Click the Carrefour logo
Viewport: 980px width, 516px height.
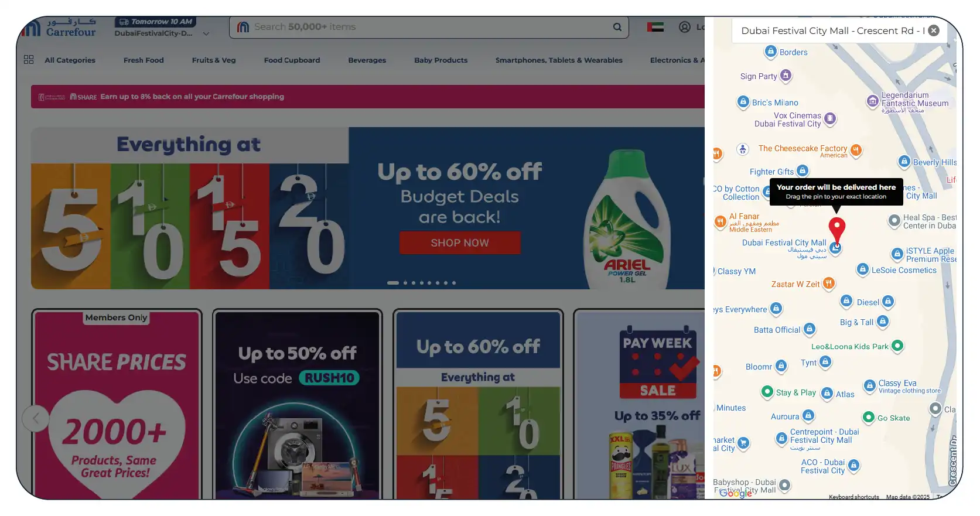[59, 28]
